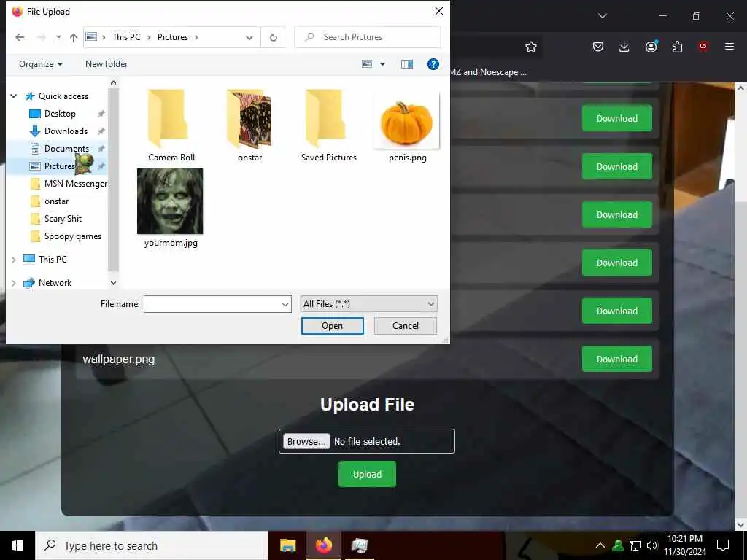Image resolution: width=747 pixels, height=560 pixels.
Task: Click the Search Pictures field
Action: 368,37
